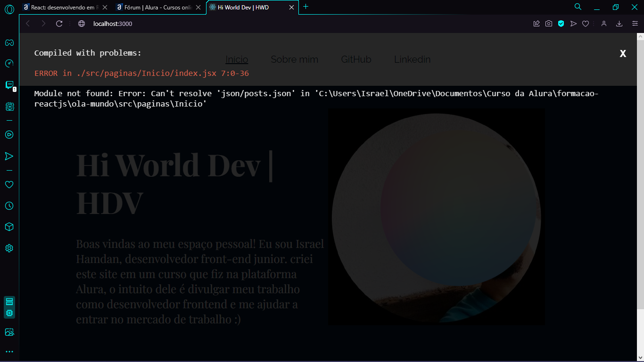Open the downloads arrow icon
This screenshot has height=362, width=644.
point(619,24)
